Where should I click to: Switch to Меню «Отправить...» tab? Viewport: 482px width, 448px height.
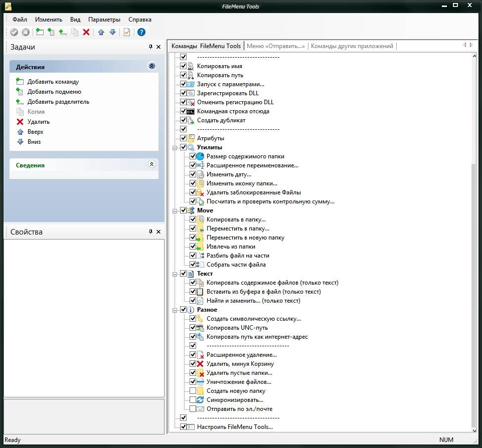click(x=276, y=46)
